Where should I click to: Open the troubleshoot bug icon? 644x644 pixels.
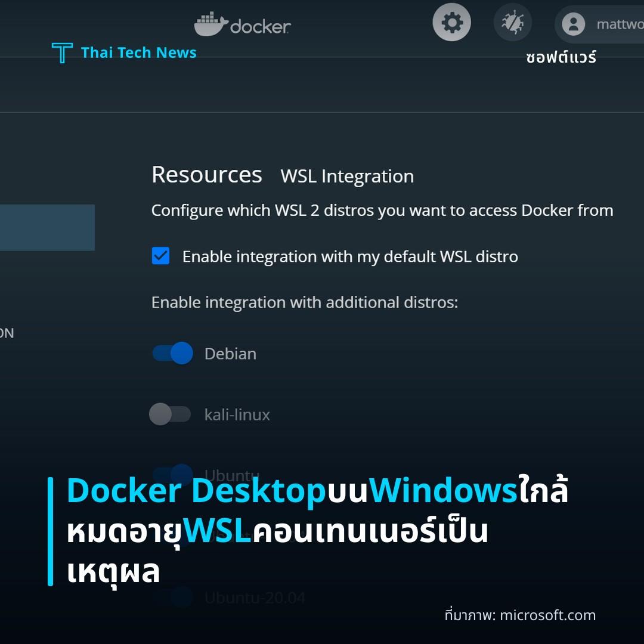click(x=512, y=22)
